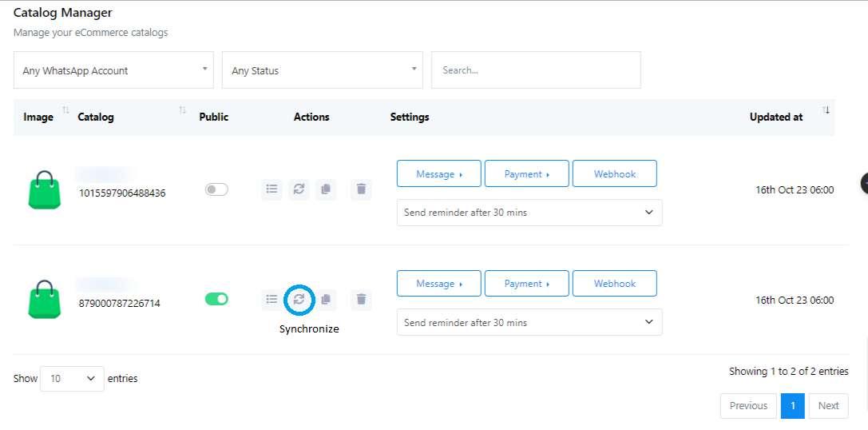This screenshot has height=430, width=868.
Task: Synchronize catalog 1015597906488436
Action: tap(299, 189)
